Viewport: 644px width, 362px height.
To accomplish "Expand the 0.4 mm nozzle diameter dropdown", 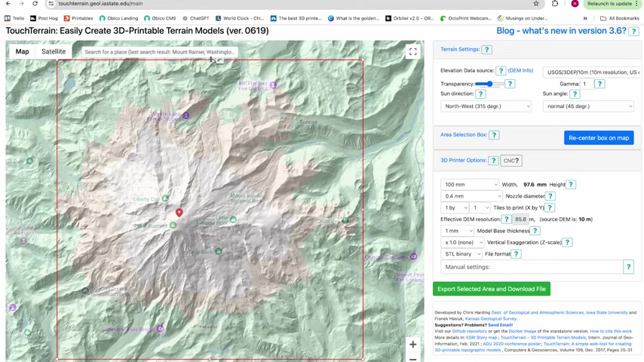I will [471, 196].
